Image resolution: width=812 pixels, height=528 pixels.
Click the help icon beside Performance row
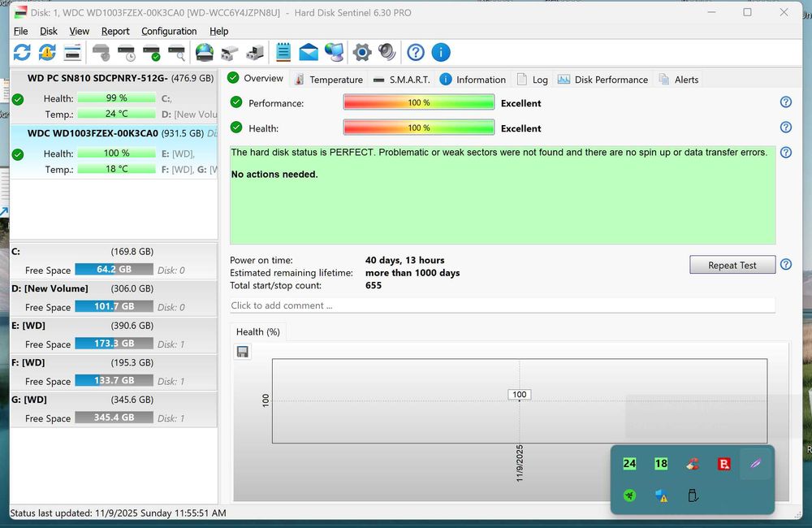click(785, 102)
